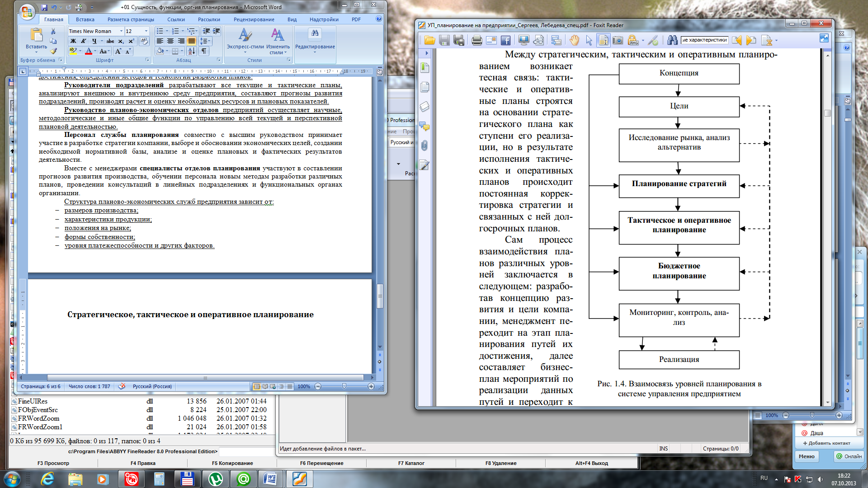Click the Email icon in Foxit toolbar

(491, 41)
